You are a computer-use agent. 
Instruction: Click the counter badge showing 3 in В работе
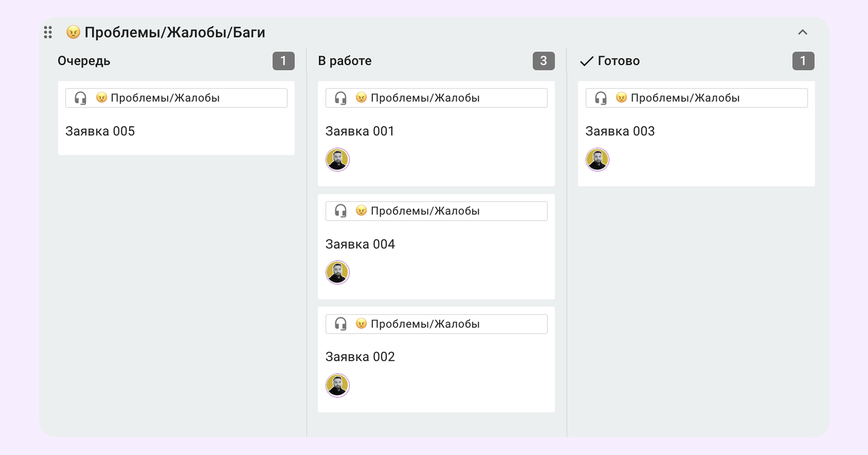coord(543,61)
